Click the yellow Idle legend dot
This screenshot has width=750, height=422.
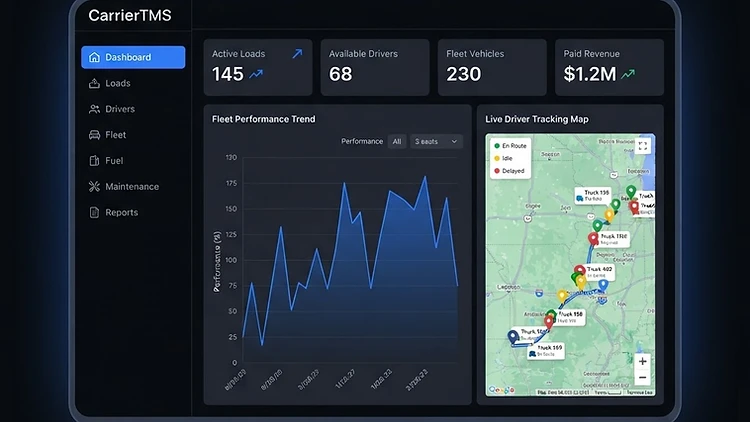tap(497, 158)
